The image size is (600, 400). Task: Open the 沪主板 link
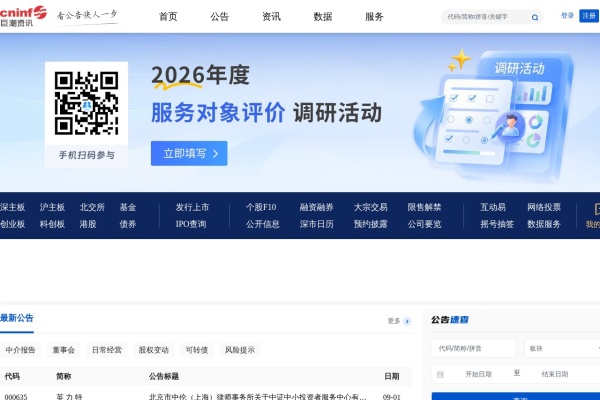pyautogui.click(x=52, y=207)
